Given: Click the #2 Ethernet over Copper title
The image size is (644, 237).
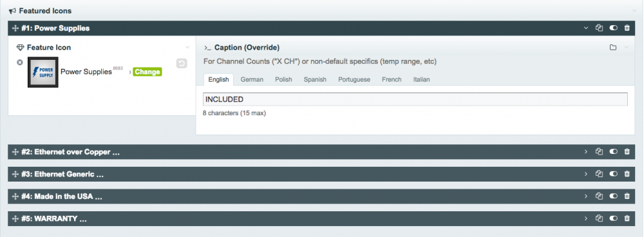Looking at the screenshot, I should pos(70,152).
